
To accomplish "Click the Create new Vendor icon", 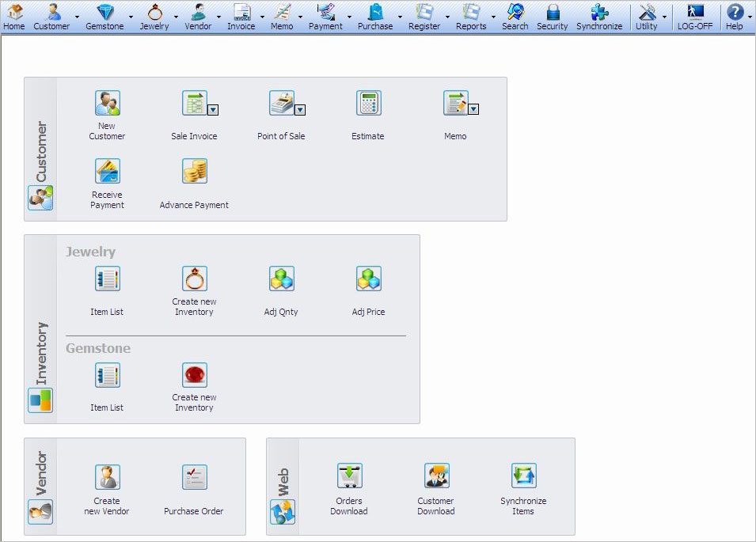I will tap(107, 477).
